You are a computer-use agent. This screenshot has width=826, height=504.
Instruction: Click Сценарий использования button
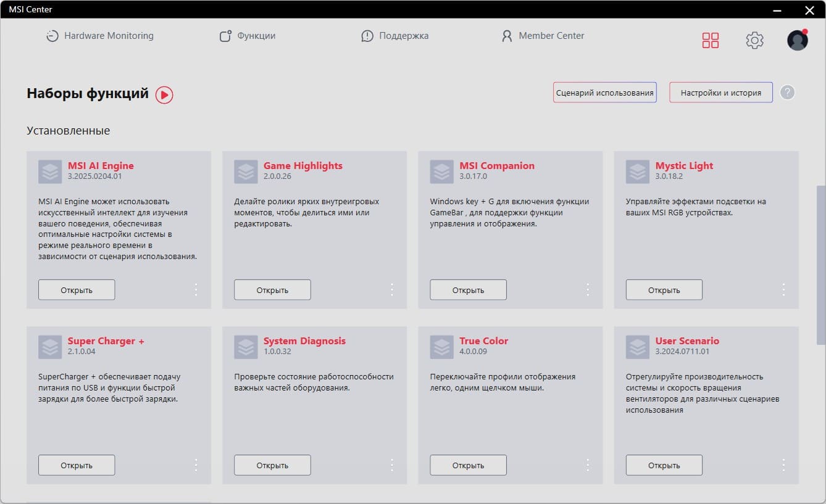tap(605, 93)
